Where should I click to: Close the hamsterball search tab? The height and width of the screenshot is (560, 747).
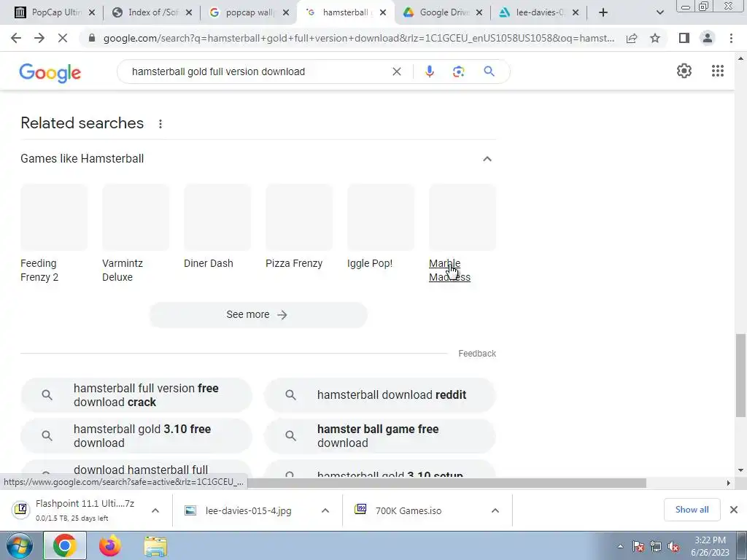(x=382, y=12)
